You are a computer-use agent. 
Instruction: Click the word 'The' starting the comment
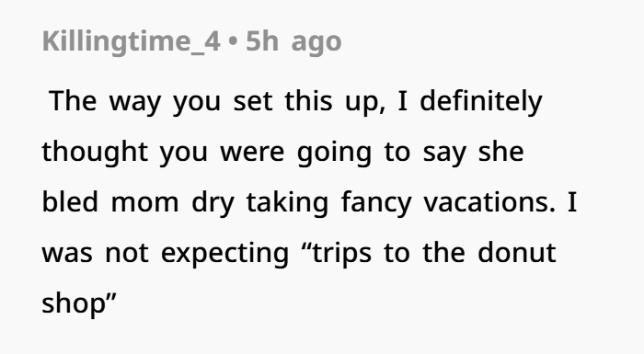click(73, 101)
